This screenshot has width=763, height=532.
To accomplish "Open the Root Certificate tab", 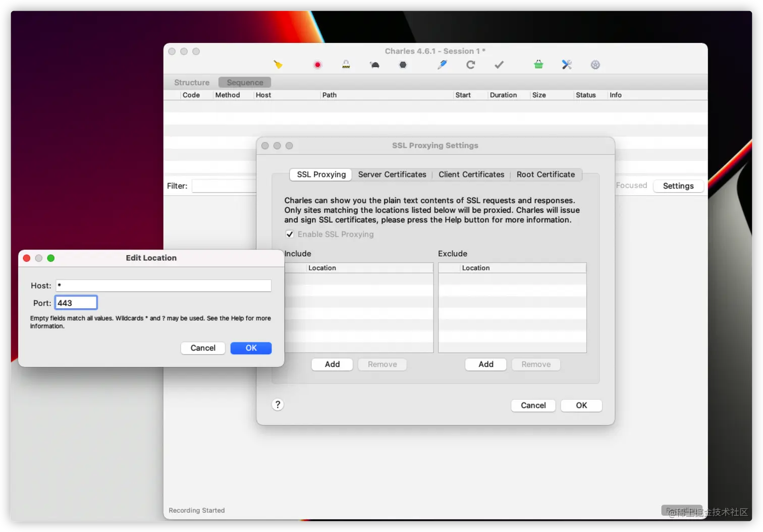I will click(x=546, y=174).
